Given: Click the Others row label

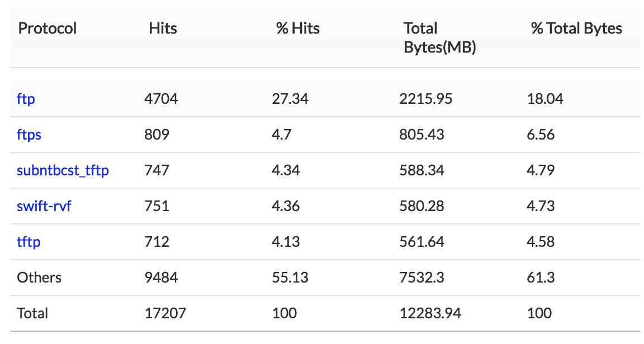Looking at the screenshot, I should click(x=39, y=278).
